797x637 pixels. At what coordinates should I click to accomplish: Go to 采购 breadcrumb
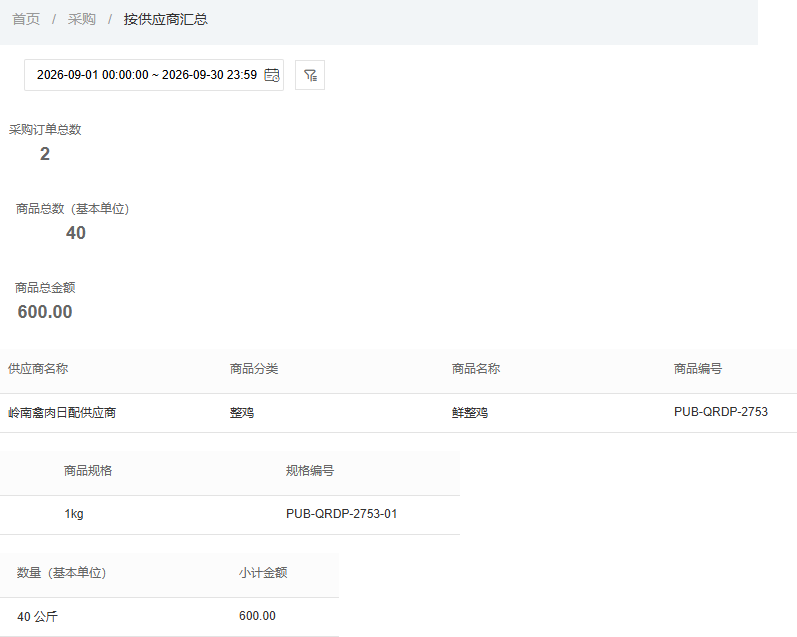coord(82,19)
